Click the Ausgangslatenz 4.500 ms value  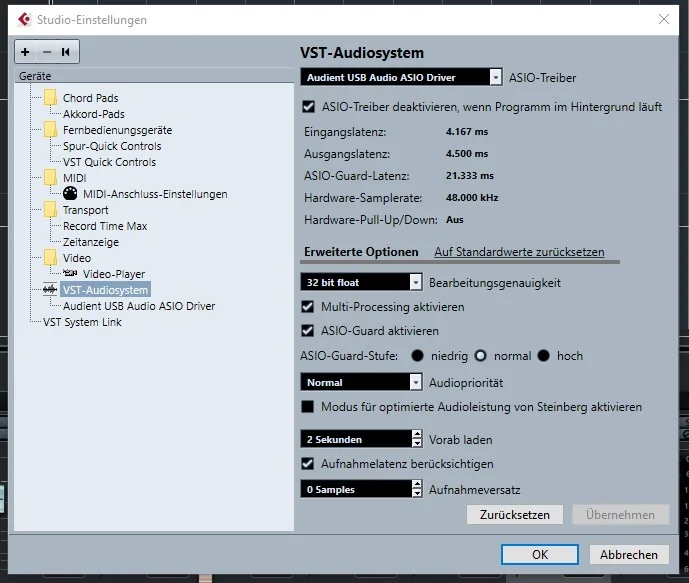[x=467, y=153]
